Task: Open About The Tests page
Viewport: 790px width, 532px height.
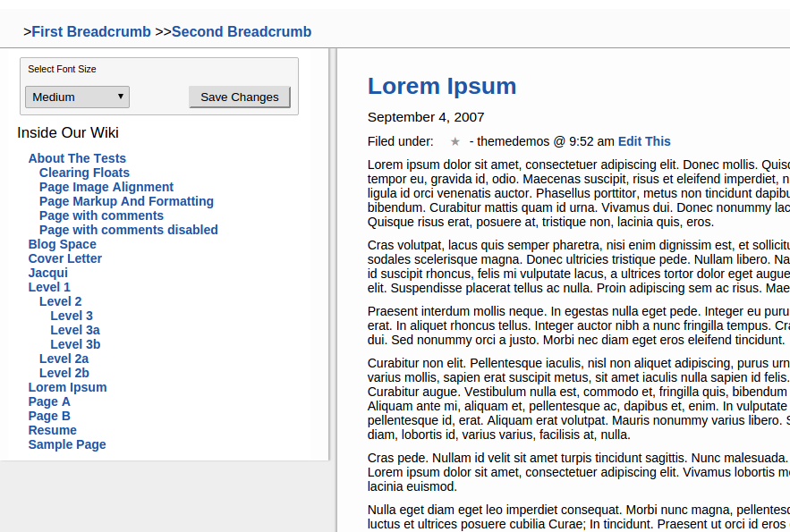Action: (x=77, y=158)
